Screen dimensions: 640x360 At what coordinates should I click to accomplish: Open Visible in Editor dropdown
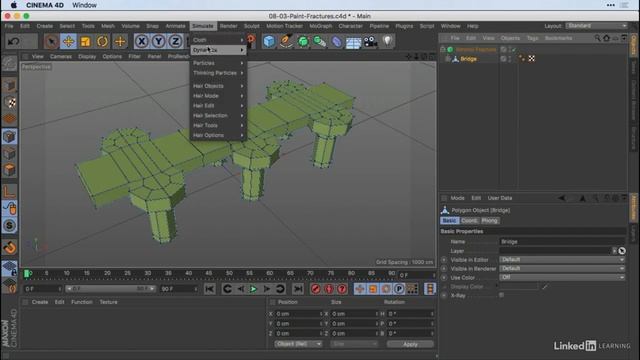(562, 260)
